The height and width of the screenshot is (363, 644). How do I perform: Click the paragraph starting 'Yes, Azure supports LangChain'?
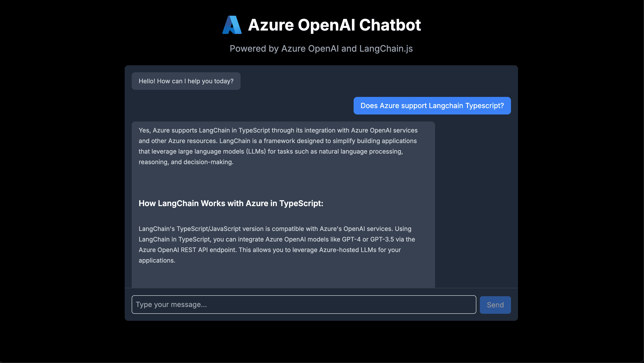point(278,146)
